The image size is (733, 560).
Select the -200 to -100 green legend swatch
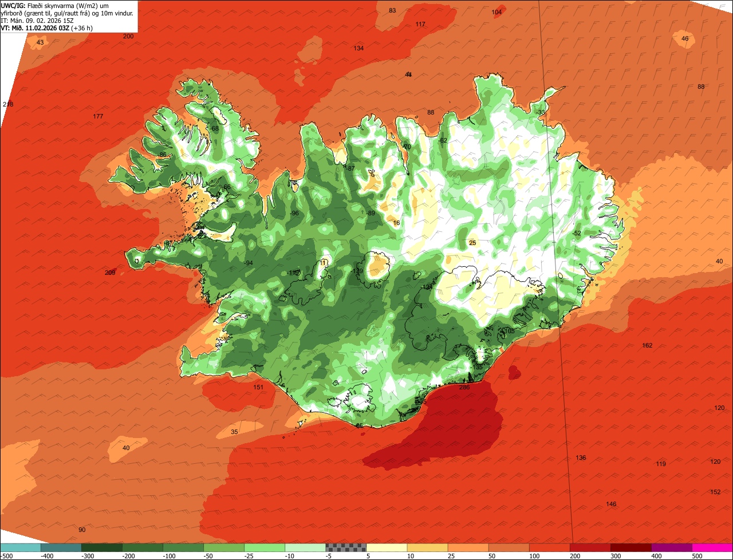click(x=143, y=547)
